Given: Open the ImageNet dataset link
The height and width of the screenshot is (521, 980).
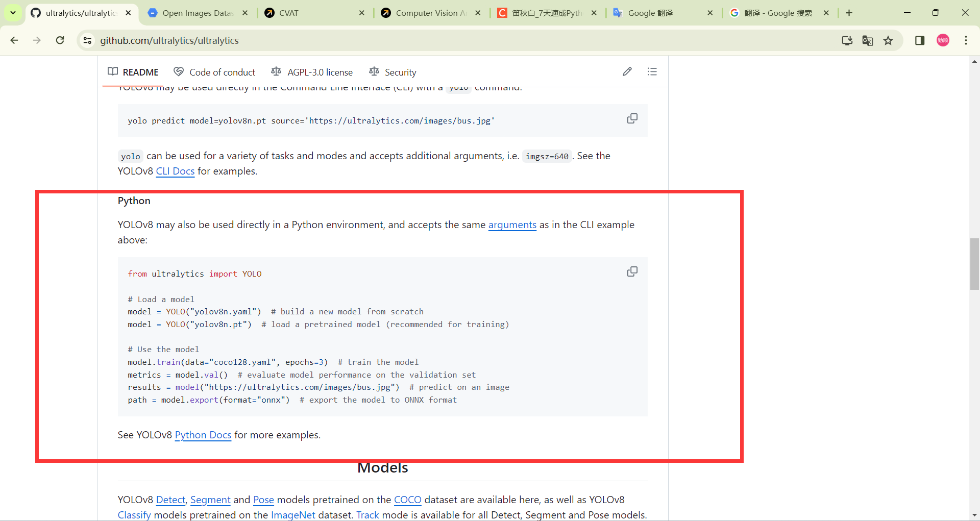Looking at the screenshot, I should click(293, 515).
